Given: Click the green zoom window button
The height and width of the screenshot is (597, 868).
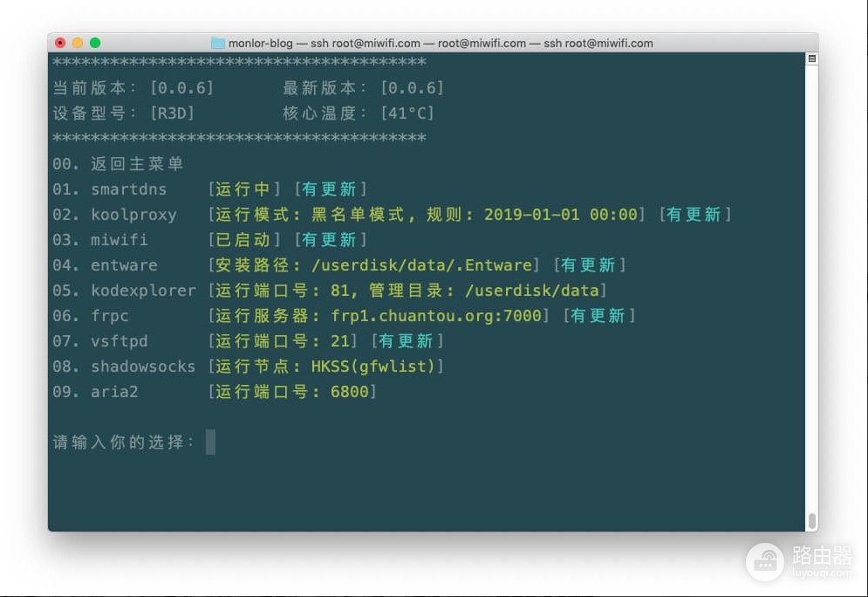Looking at the screenshot, I should point(95,43).
